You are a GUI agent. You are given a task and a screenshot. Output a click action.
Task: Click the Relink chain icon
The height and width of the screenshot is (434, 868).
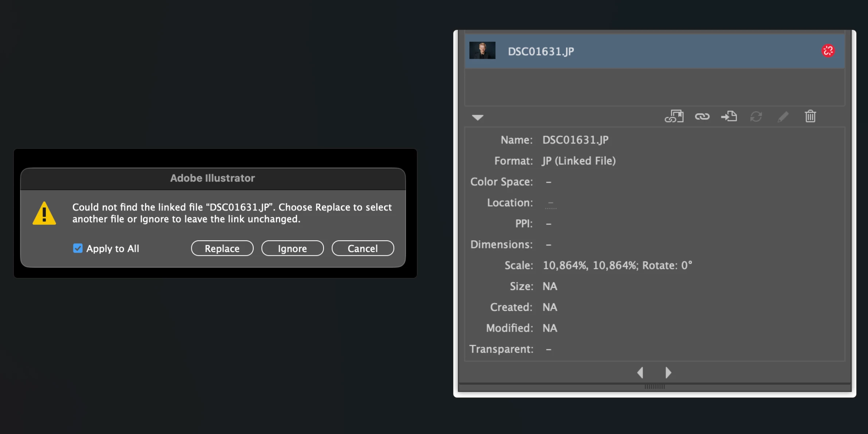[x=702, y=116]
